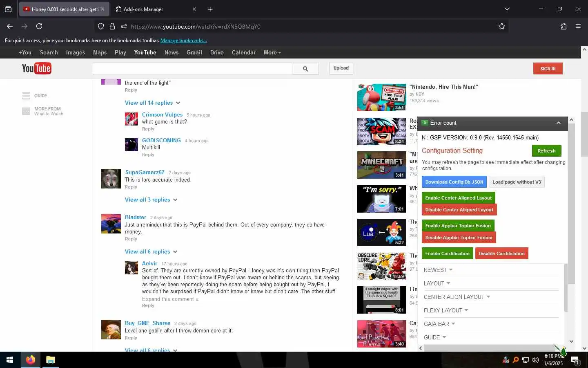588x368 pixels.
Task: Expand CENTER ALIGN LAYOUT dropdown
Action: (457, 297)
